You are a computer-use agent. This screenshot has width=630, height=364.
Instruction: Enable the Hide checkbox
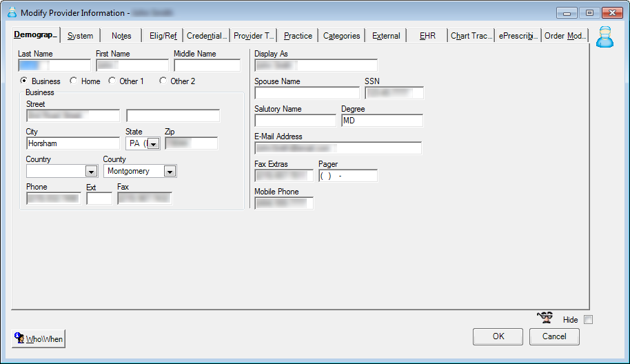point(588,320)
